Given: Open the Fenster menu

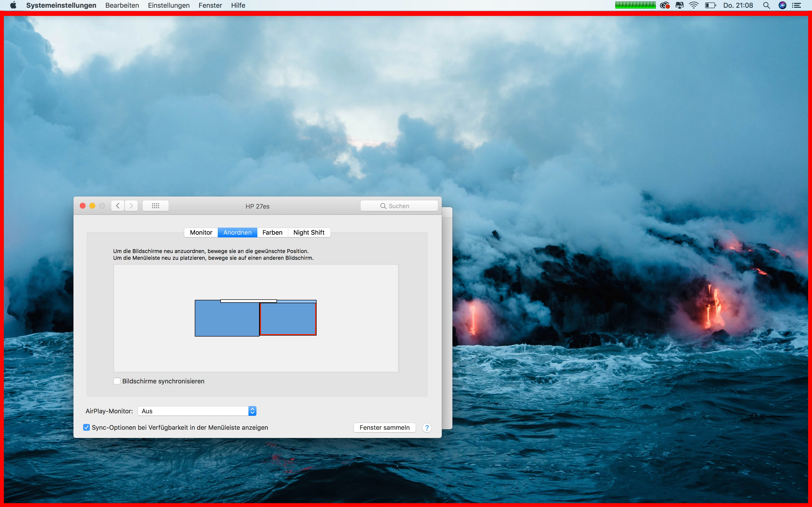Looking at the screenshot, I should [210, 5].
